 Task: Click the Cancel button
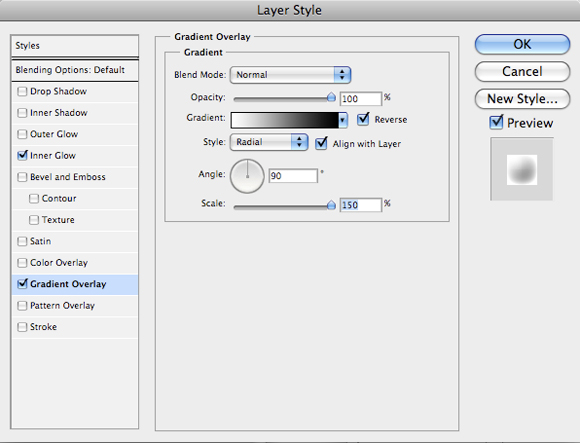[x=522, y=71]
